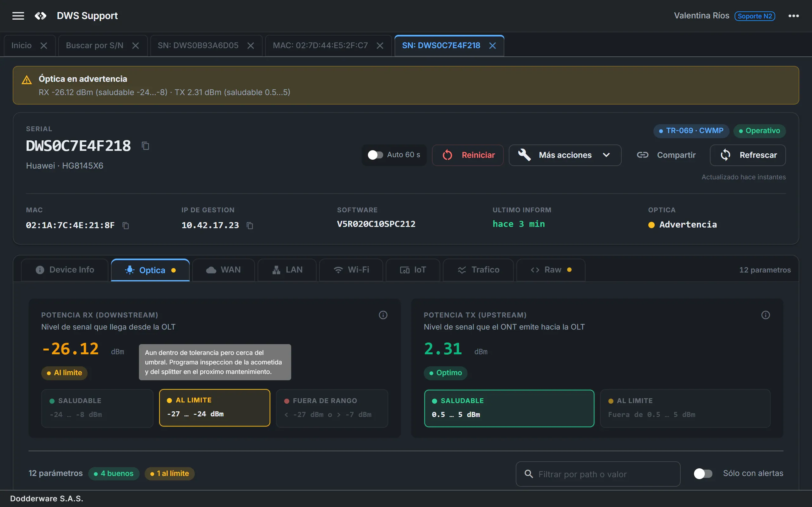The height and width of the screenshot is (507, 812).
Task: Open the Wi-Fi tab
Action: (351, 270)
